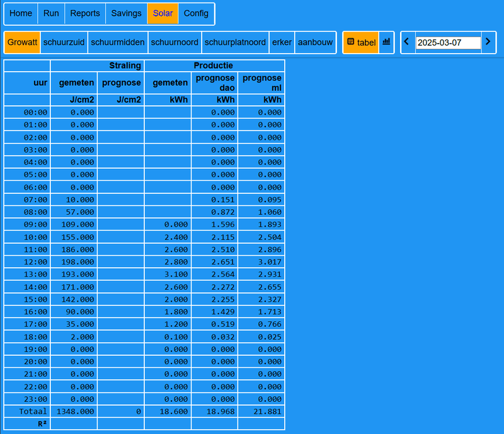Click total prognose dao 18.968
Viewport: 504px width, 434px height.
[214, 411]
